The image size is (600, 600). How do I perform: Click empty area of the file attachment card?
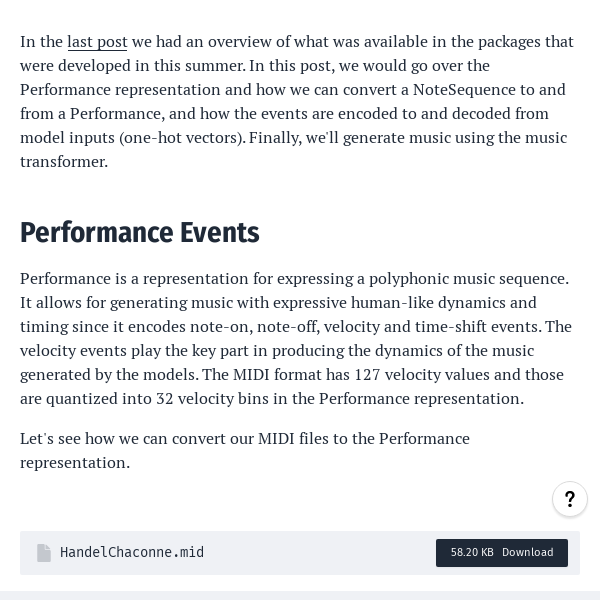(320, 553)
